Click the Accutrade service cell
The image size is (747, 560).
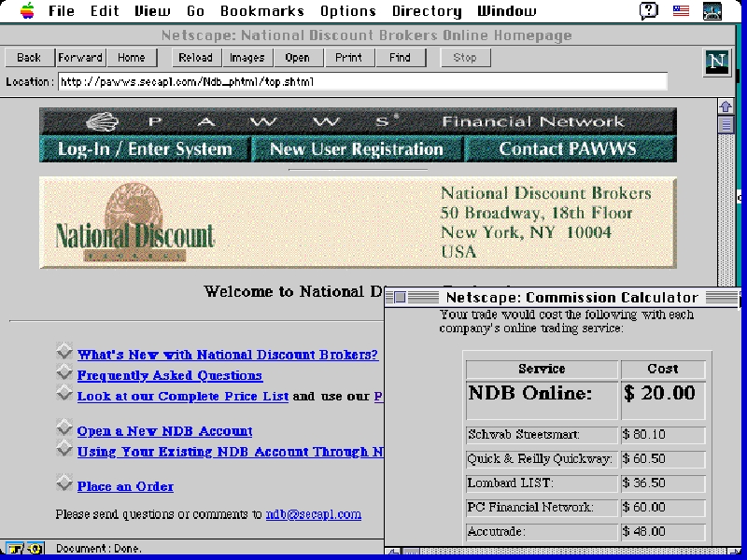point(542,532)
